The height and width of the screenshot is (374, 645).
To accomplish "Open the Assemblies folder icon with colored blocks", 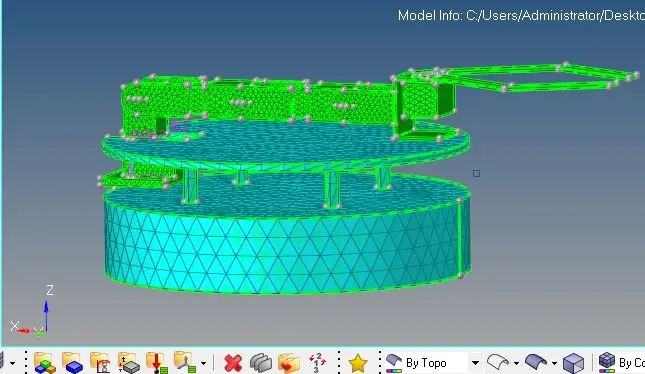I will pyautogui.click(x=44, y=362).
